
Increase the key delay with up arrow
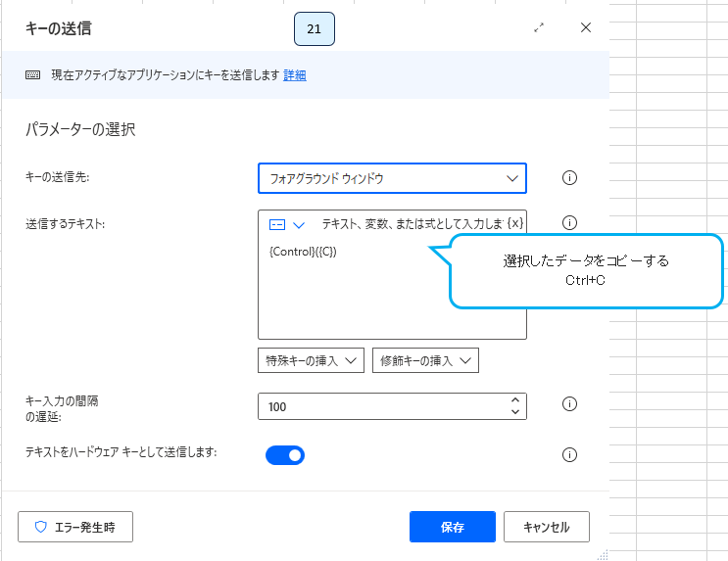515,399
